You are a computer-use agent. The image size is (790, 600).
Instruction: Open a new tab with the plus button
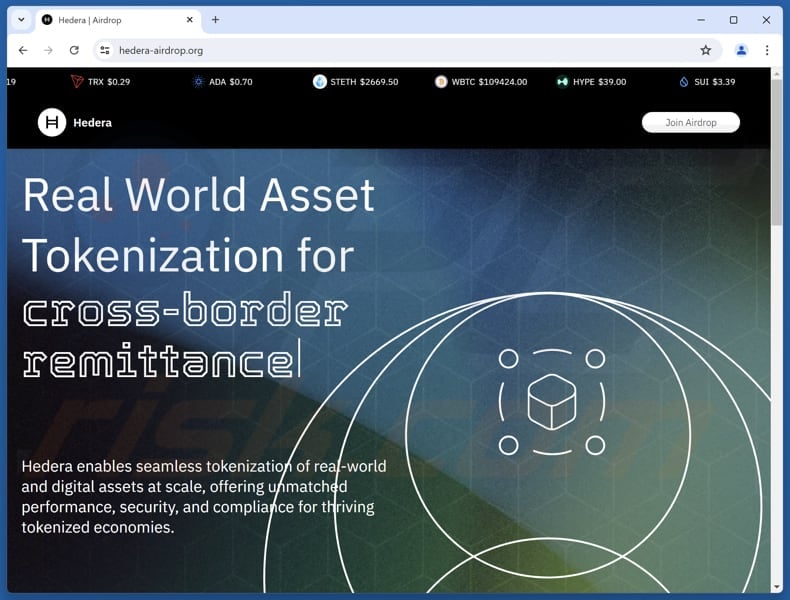coord(215,20)
